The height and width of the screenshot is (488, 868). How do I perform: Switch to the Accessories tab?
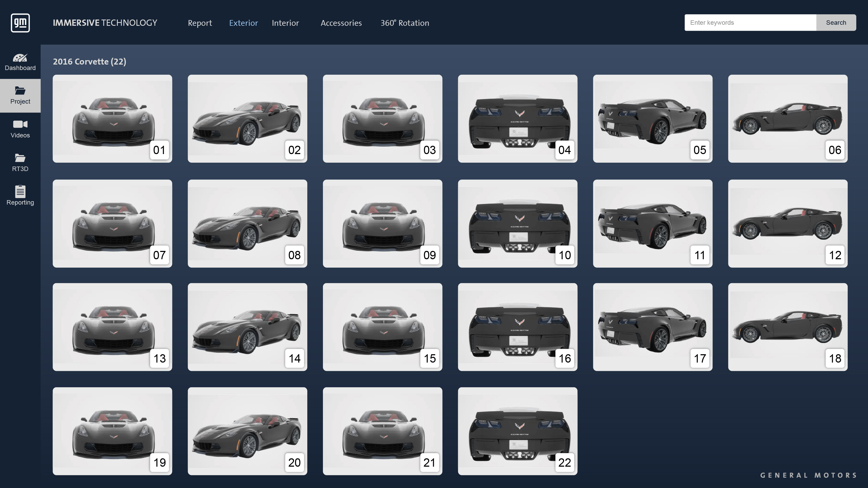[341, 23]
